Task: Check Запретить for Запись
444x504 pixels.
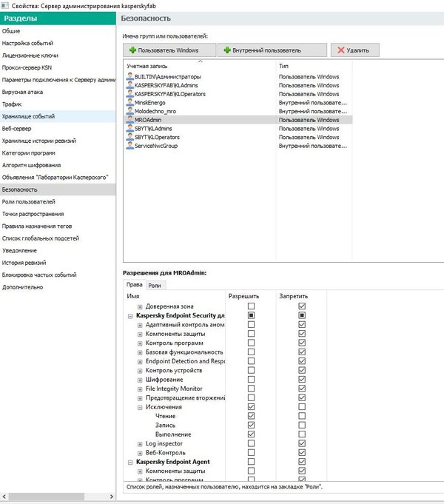Action: [302, 425]
